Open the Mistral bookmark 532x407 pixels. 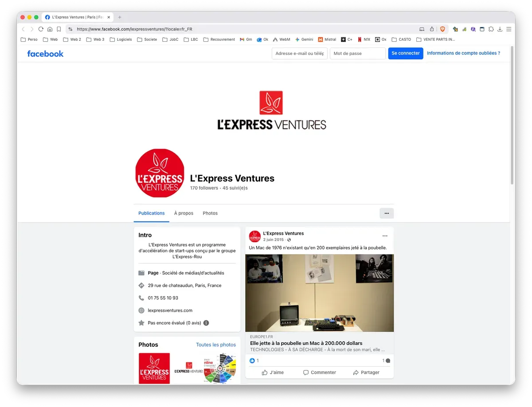pyautogui.click(x=327, y=39)
